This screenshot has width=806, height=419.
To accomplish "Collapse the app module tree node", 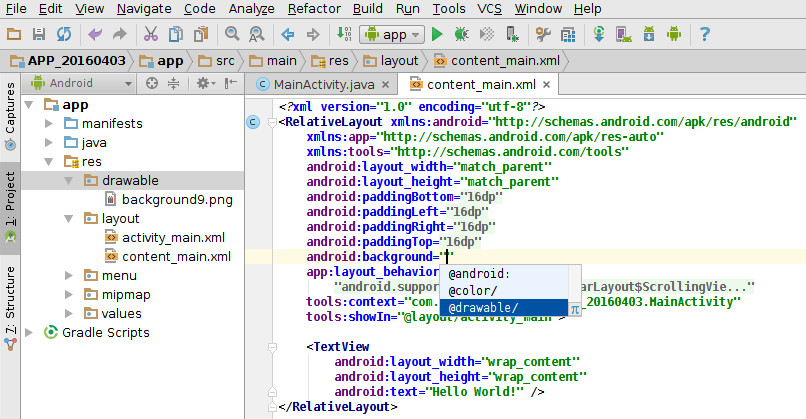I will coord(29,105).
